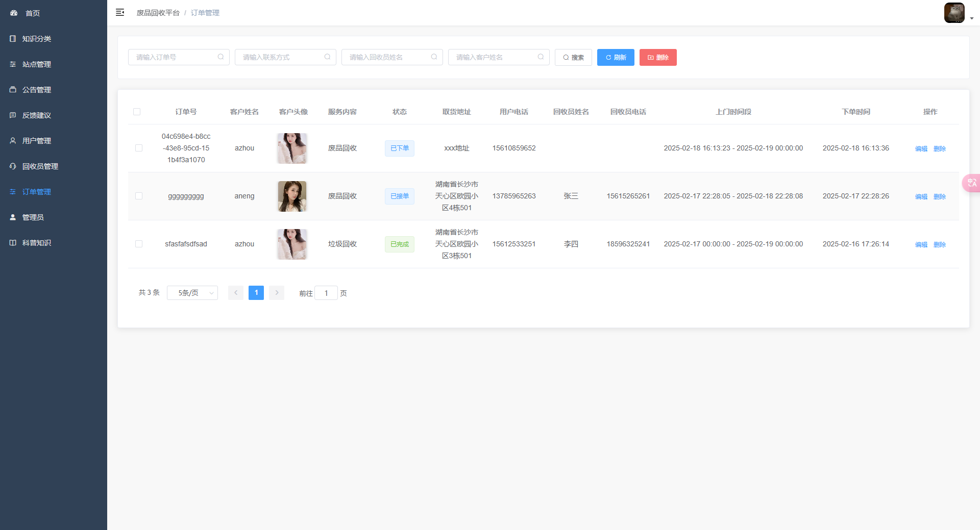Screen dimensions: 980x530
Task: Click phone number 13785965263
Action: pyautogui.click(x=514, y=196)
